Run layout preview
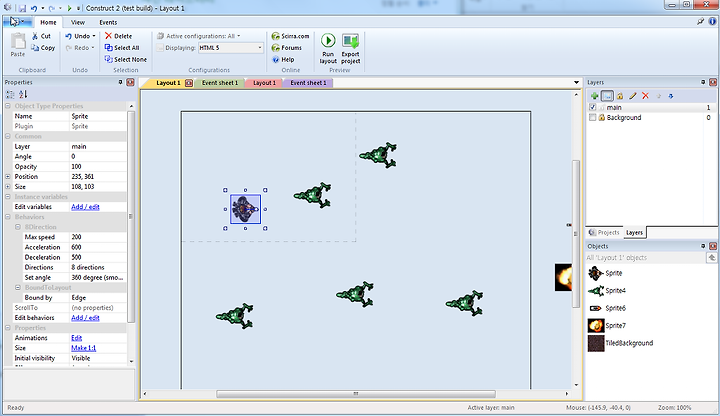This screenshot has width=720, height=416. tap(328, 48)
